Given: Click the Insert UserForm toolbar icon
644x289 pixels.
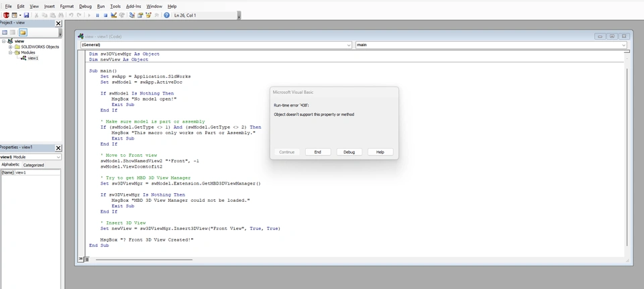Looking at the screenshot, I should [x=14, y=15].
